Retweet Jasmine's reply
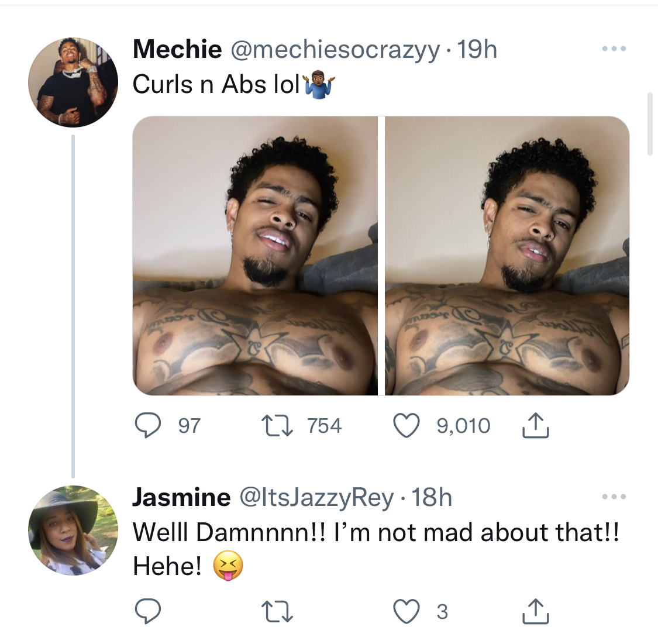 coord(277,611)
